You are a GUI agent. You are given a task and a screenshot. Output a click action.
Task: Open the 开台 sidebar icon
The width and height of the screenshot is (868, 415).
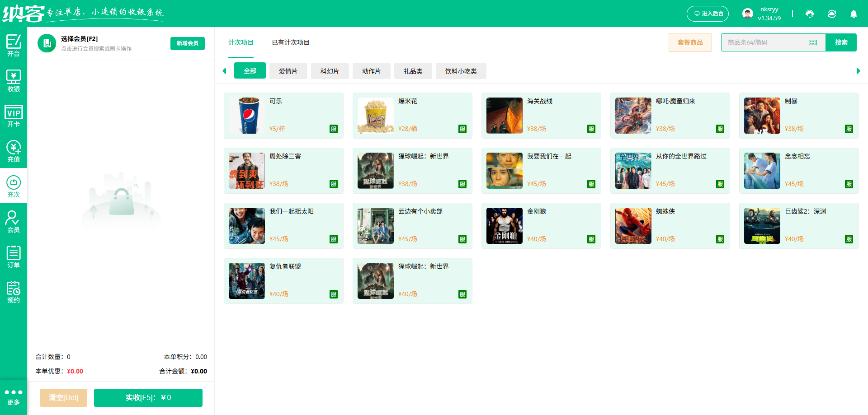[x=14, y=45]
